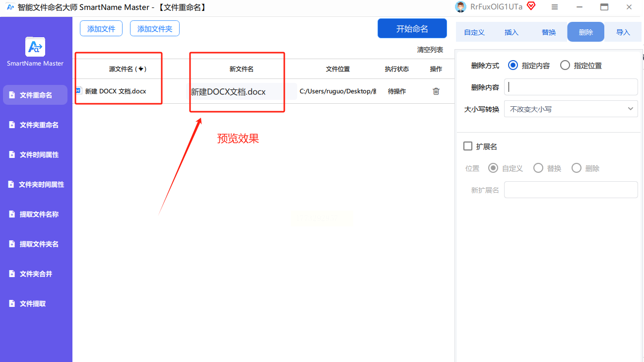Switch to the 导入 tab

coord(623,32)
